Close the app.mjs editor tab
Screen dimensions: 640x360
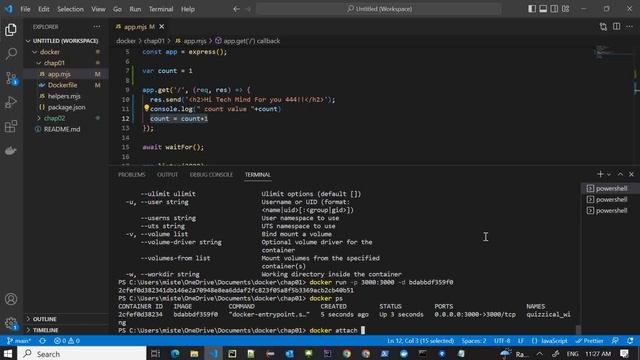[x=162, y=27]
